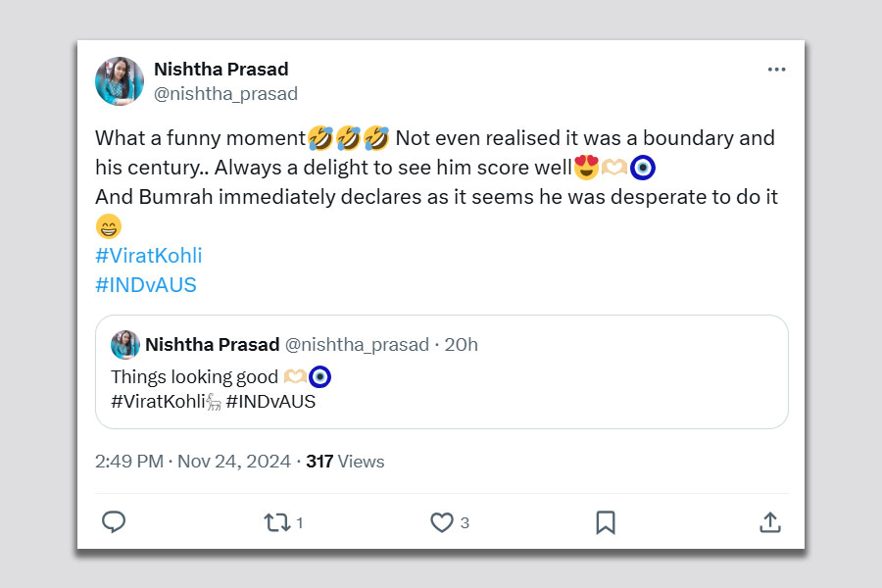This screenshot has height=588, width=882.
Task: Click the likes count number 3
Action: (x=465, y=523)
